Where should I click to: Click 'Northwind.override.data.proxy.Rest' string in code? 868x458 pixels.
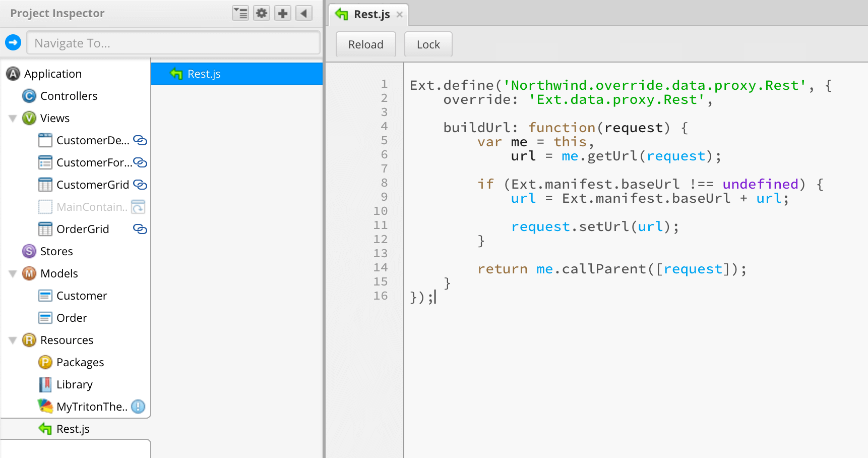(x=655, y=85)
